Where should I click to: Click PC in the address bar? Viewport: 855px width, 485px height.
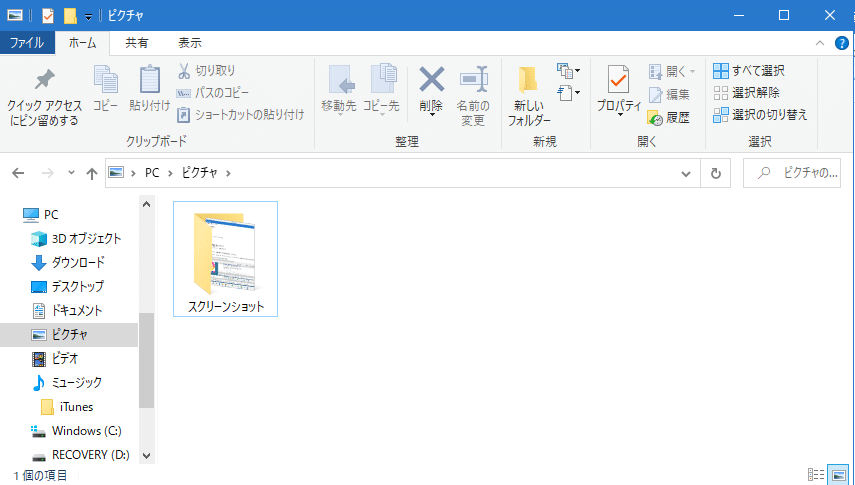(x=152, y=173)
